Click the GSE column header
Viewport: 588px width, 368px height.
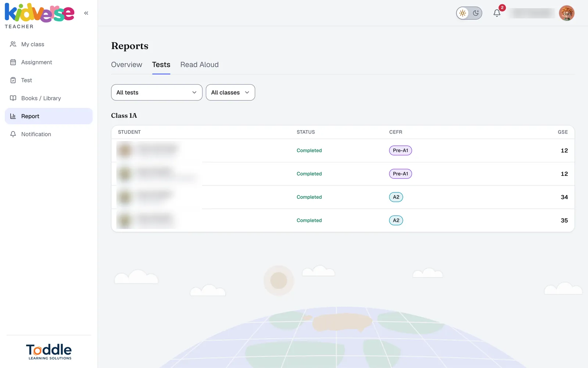pos(563,132)
